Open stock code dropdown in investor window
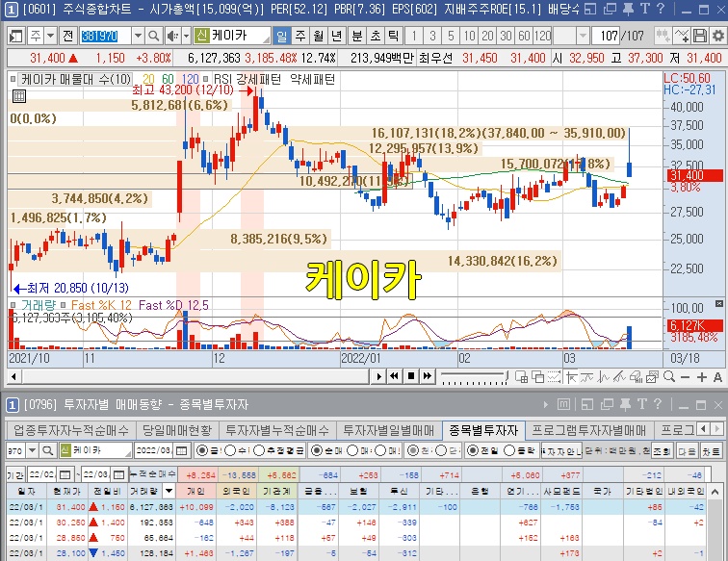Screen dimensions: 728x561 point(32,450)
